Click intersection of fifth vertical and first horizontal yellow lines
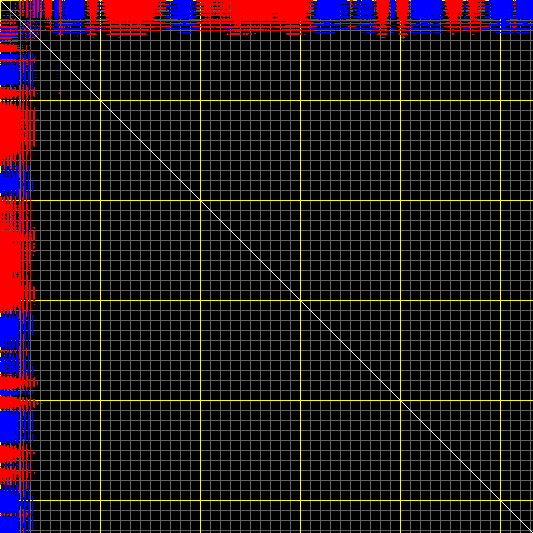The width and height of the screenshot is (533, 533). coord(500,101)
